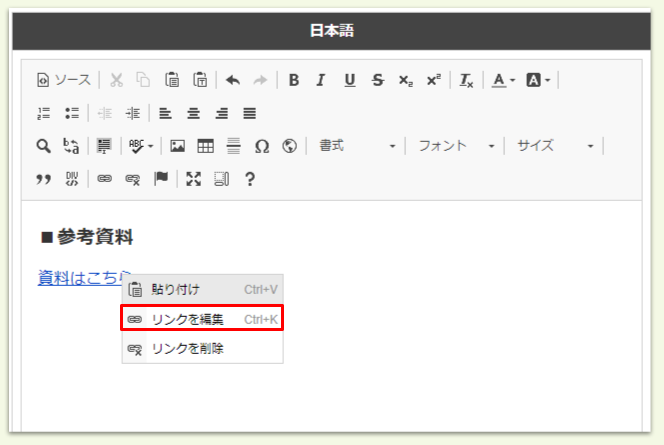664x445 pixels.
Task: Toggle superscript formatting
Action: point(434,80)
